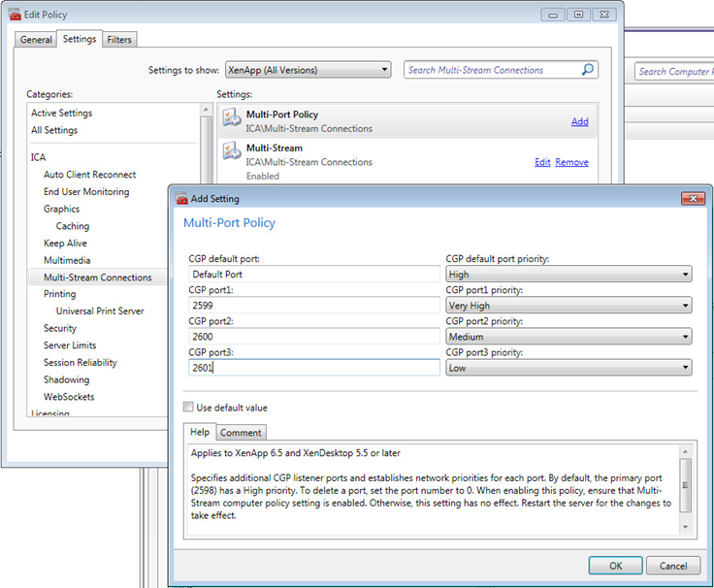Select Printing category
The height and width of the screenshot is (588, 714).
click(59, 294)
